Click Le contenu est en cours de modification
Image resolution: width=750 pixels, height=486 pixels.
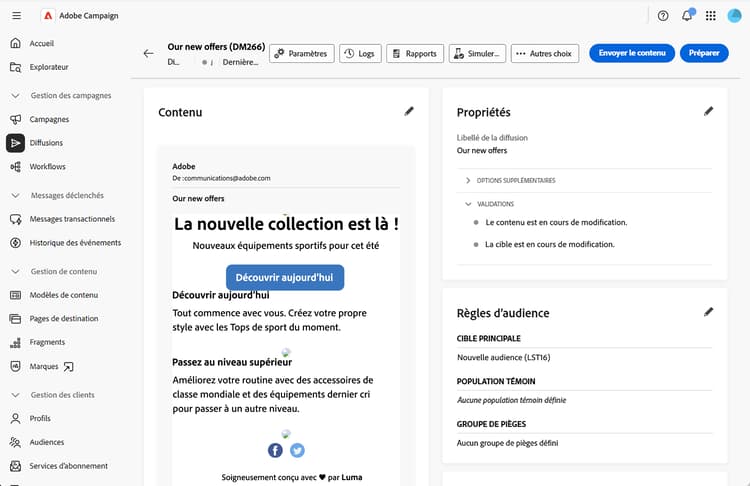click(556, 222)
